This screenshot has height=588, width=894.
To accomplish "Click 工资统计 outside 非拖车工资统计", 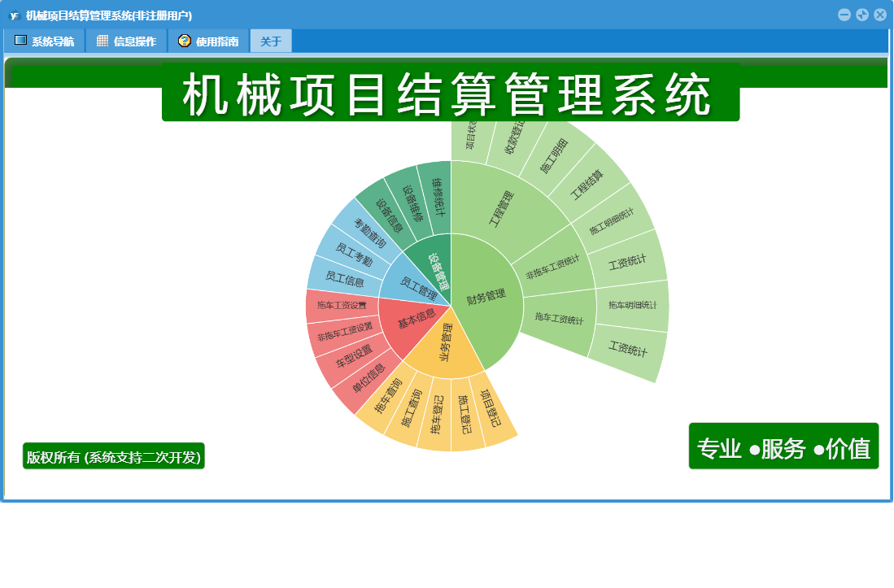I will 627,262.
